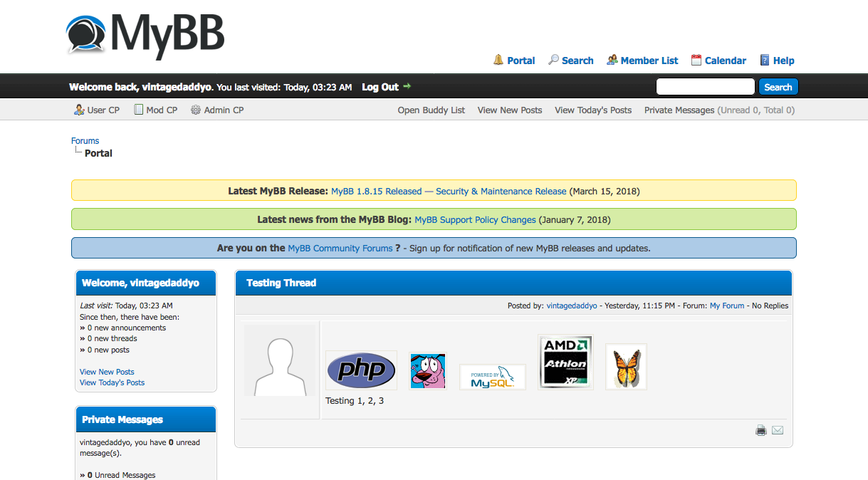
Task: Open the Admin CP
Action: [x=224, y=110]
